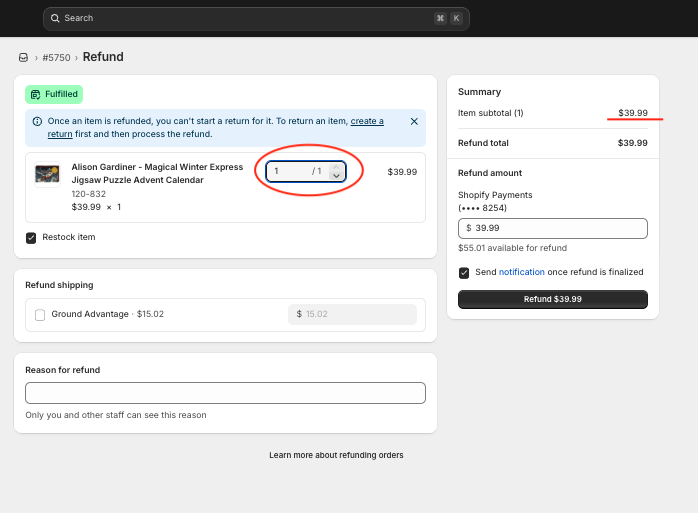Image resolution: width=698 pixels, height=513 pixels.
Task: Click the Refund total $39.99 value
Action: (x=632, y=143)
